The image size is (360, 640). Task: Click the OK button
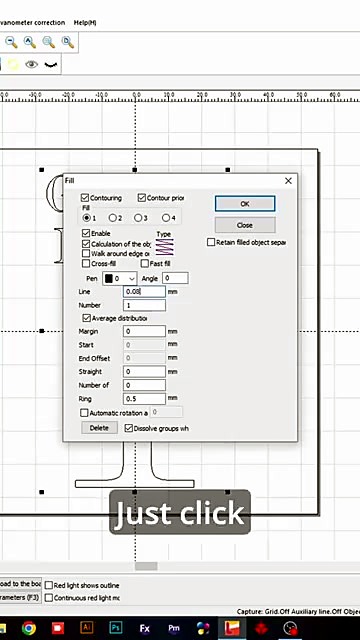pos(245,204)
